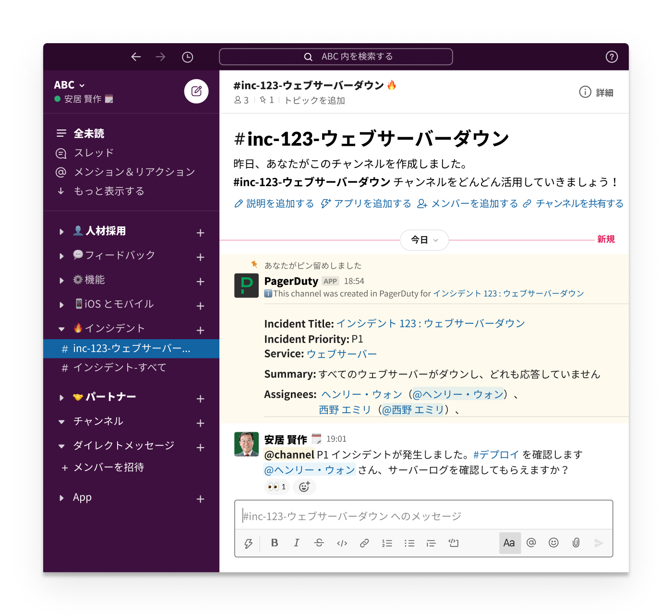Open the help question mark icon
Viewport: 672px width, 616px height.
point(612,57)
